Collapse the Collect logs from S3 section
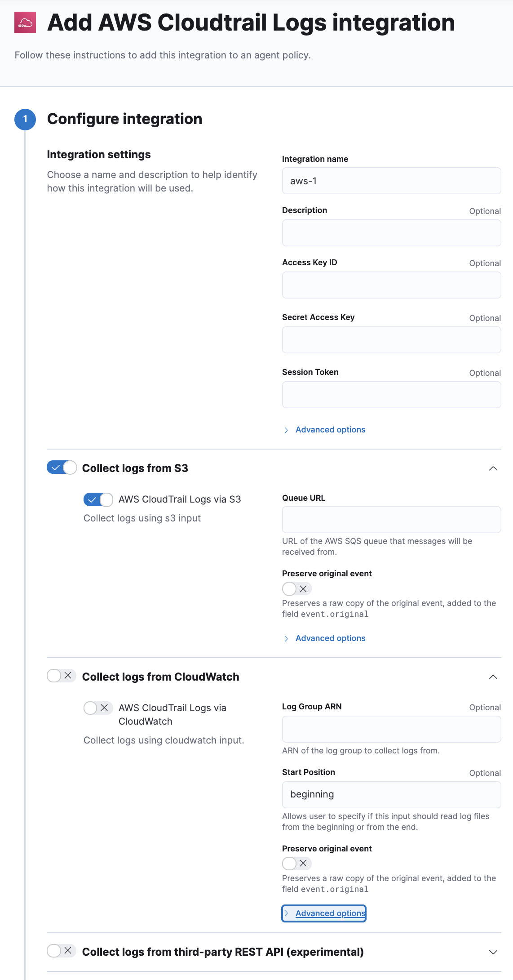513x980 pixels. click(493, 468)
